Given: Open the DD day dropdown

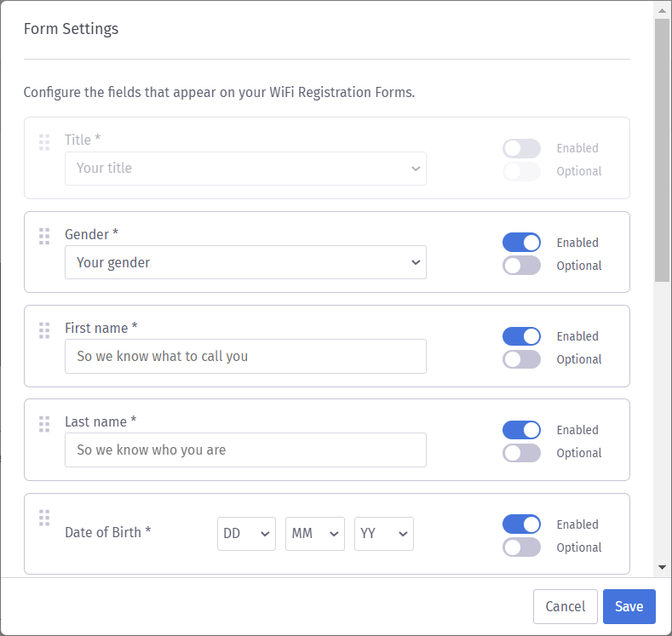Looking at the screenshot, I should tap(246, 534).
